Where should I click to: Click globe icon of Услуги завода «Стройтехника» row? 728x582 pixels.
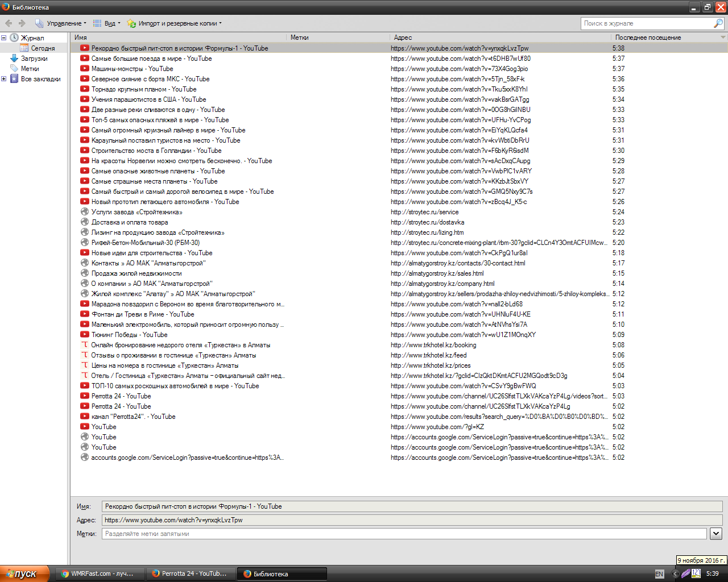click(85, 212)
